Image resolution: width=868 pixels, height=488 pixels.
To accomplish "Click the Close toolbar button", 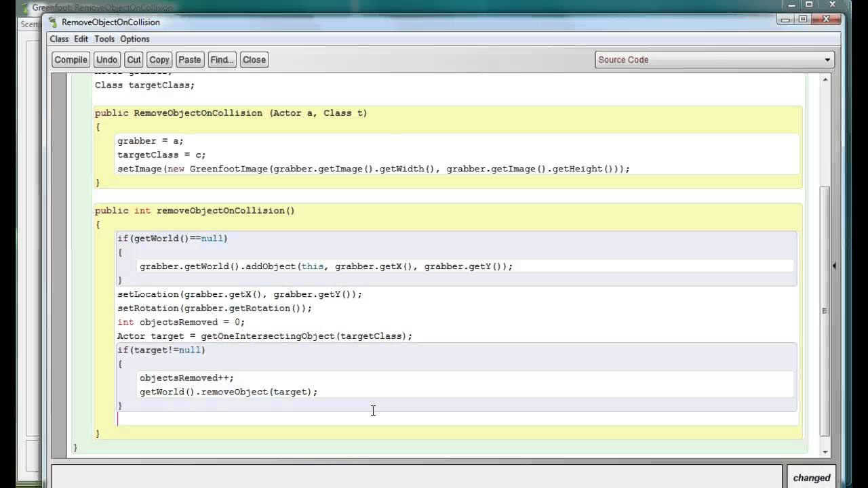I will [x=254, y=60].
